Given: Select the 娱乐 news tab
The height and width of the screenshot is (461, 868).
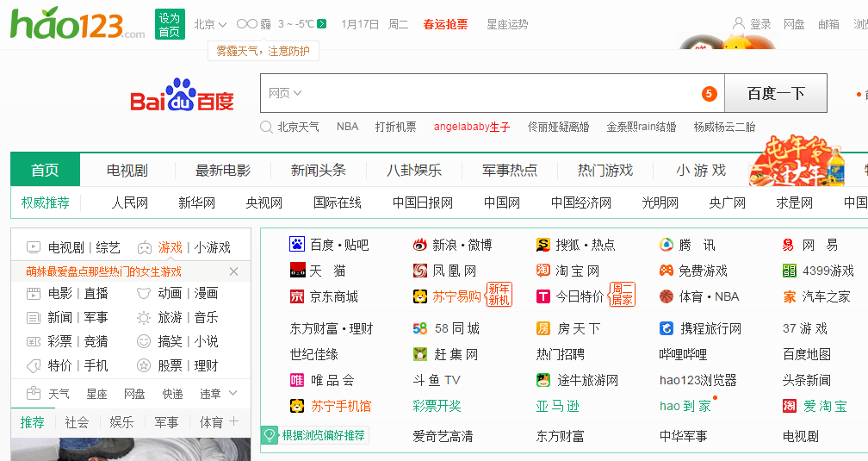Looking at the screenshot, I should (x=121, y=422).
